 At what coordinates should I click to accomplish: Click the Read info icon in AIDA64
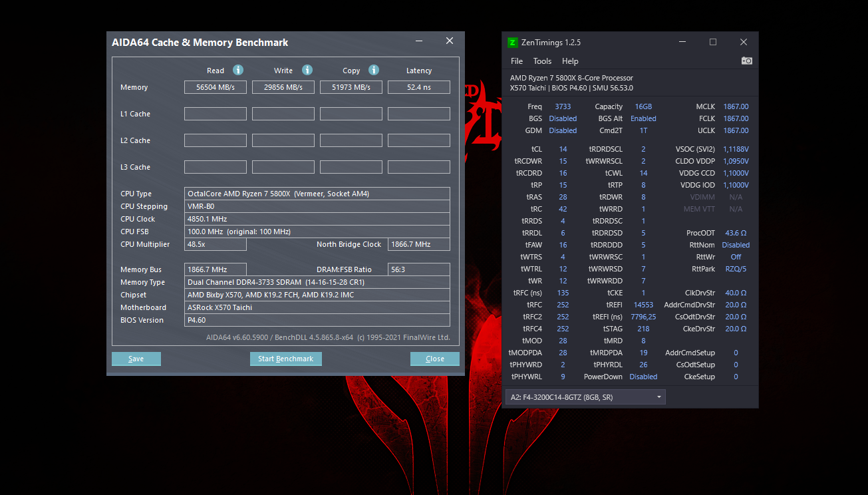tap(238, 70)
